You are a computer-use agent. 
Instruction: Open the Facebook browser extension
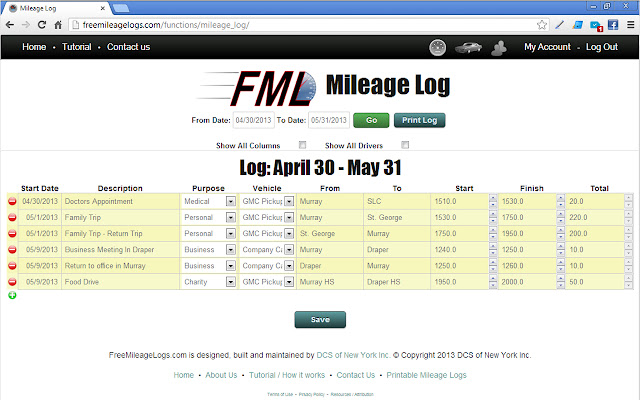pos(613,25)
